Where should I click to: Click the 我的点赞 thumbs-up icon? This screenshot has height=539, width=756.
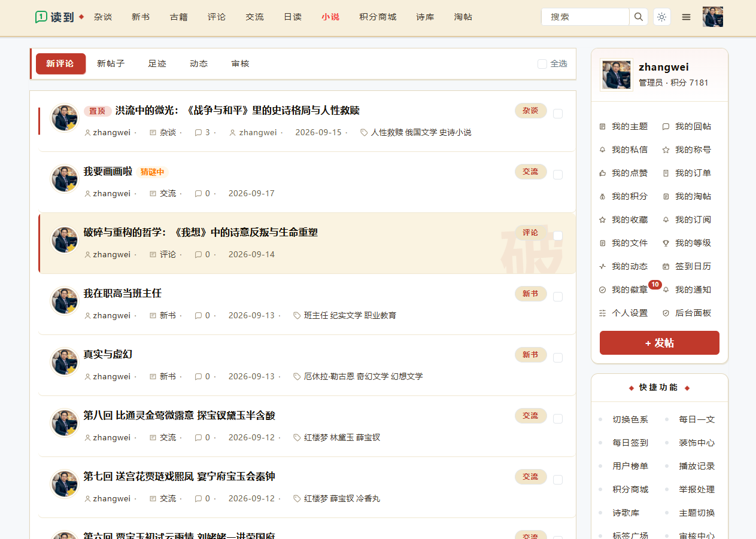pos(603,173)
